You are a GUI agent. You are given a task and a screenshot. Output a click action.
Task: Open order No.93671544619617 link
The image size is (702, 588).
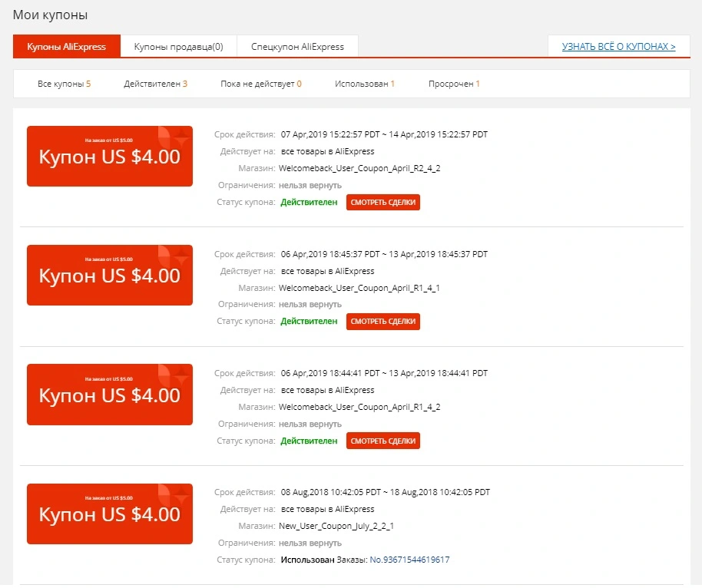pos(409,560)
